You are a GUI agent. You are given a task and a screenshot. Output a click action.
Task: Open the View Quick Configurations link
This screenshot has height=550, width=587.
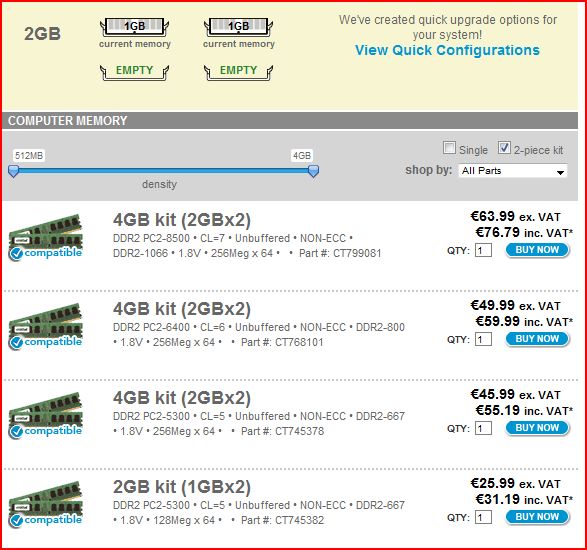pyautogui.click(x=447, y=50)
